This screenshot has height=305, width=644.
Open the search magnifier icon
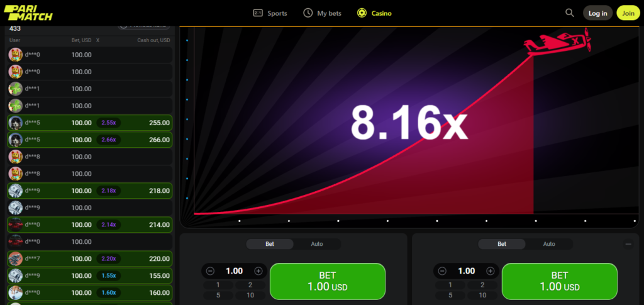click(570, 13)
